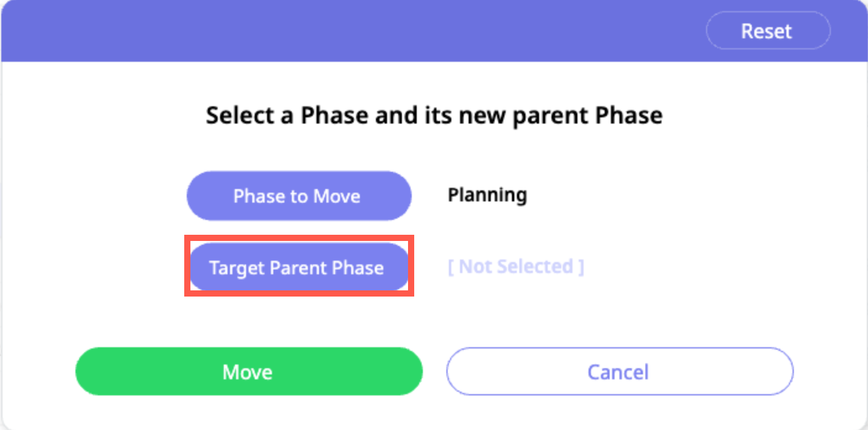Image resolution: width=868 pixels, height=430 pixels.
Task: Activate the highlighted Target Parent Phase control
Action: click(298, 267)
